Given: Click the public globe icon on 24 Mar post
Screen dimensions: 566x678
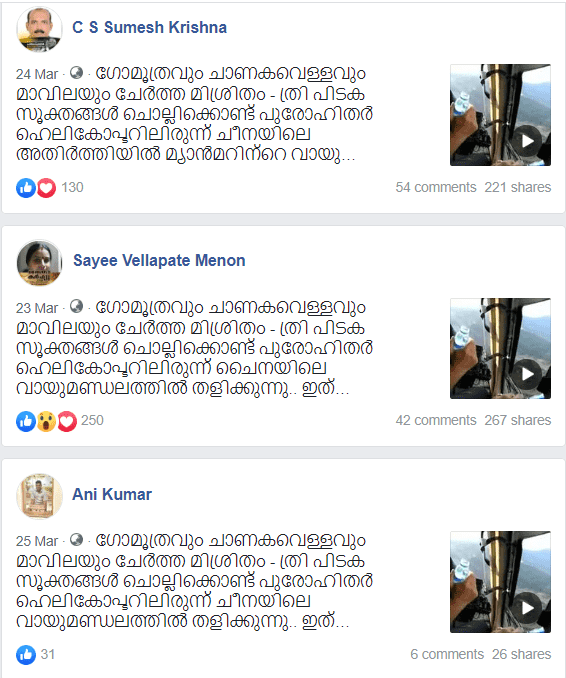Looking at the screenshot, I should click(x=77, y=73).
